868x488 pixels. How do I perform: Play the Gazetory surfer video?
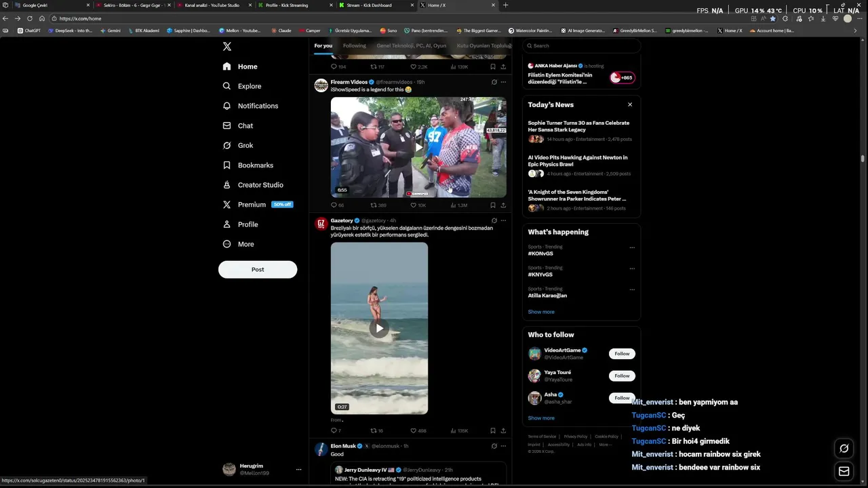coord(379,328)
